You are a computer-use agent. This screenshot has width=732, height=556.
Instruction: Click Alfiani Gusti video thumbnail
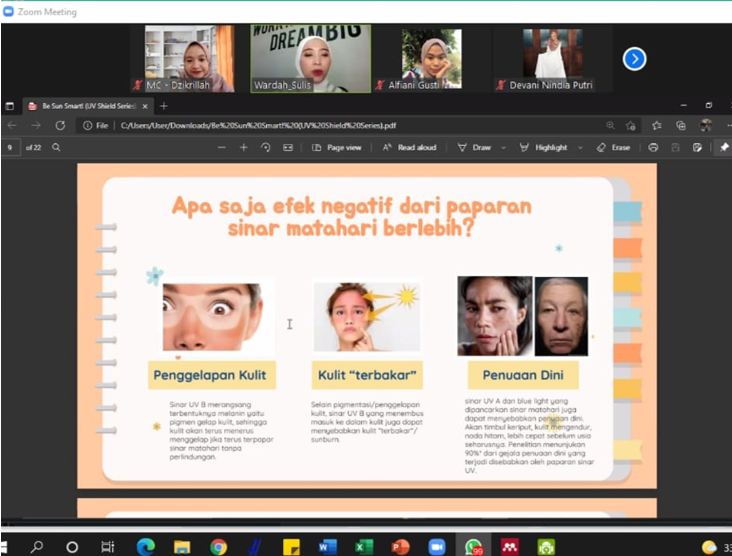(431, 58)
